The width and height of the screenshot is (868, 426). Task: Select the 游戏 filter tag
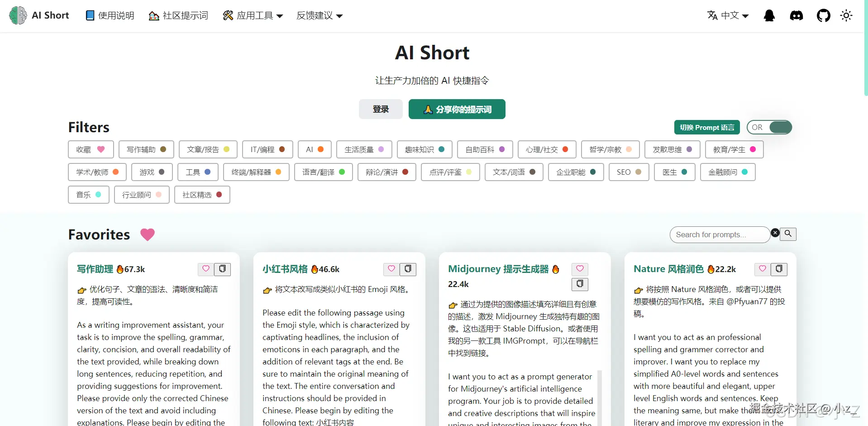pyautogui.click(x=152, y=172)
